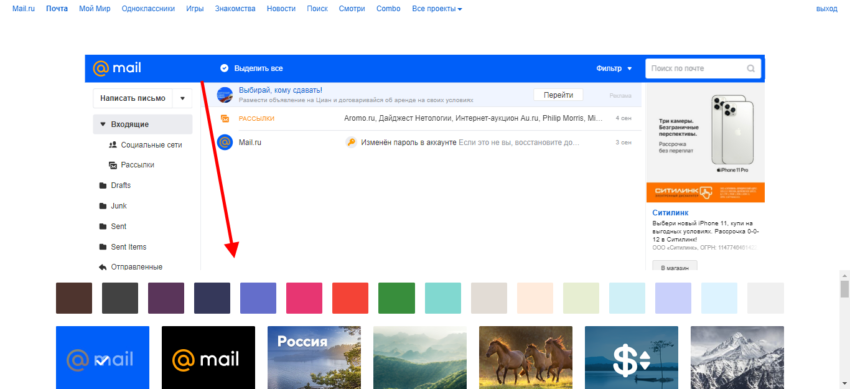Click the orange Рассылки stack icon
Viewport: 850px width, 389px height.
click(225, 118)
